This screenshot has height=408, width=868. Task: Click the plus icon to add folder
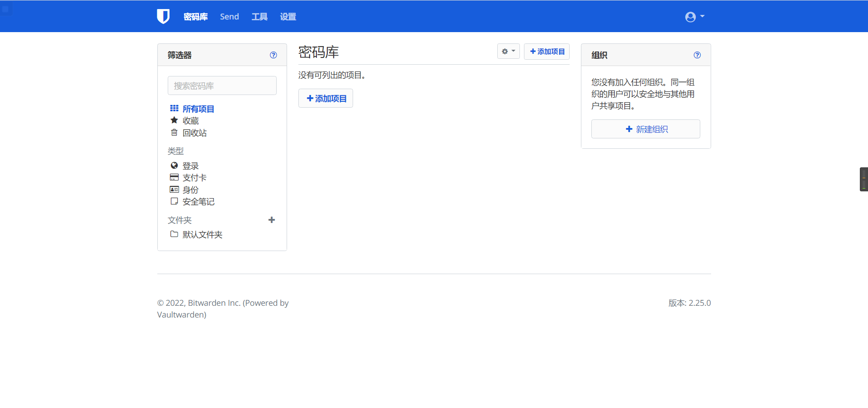click(x=271, y=220)
